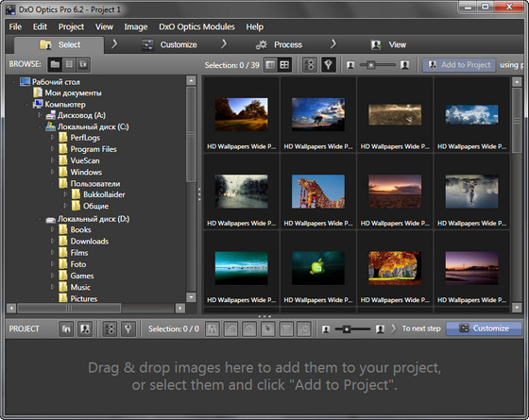Choose the Lightroom catalog browse icon
529x420 pixels.
[83, 64]
